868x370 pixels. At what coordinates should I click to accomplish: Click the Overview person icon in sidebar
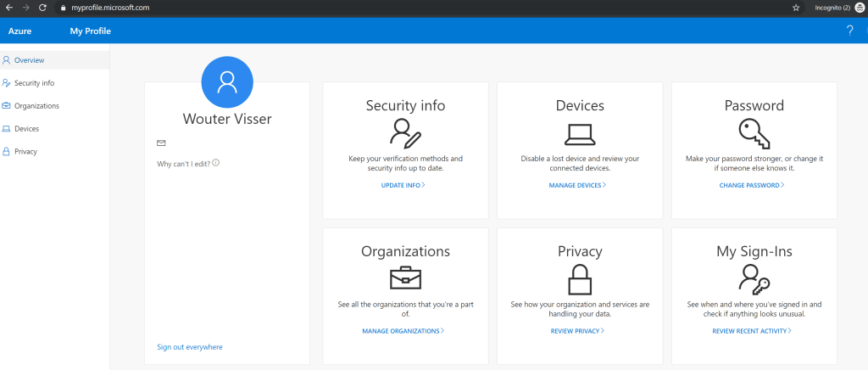[x=7, y=59]
